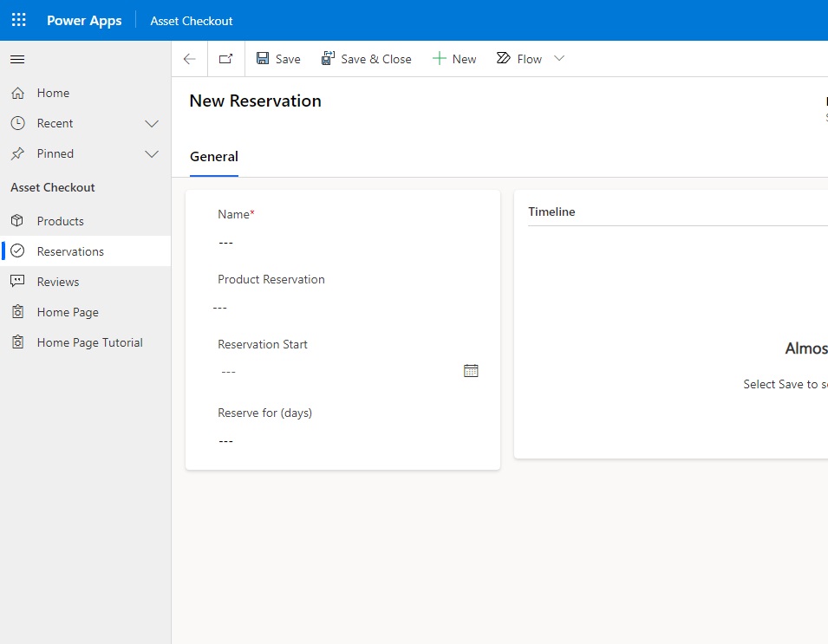The width and height of the screenshot is (828, 644).
Task: Click the Flow lightning icon
Action: tap(504, 58)
